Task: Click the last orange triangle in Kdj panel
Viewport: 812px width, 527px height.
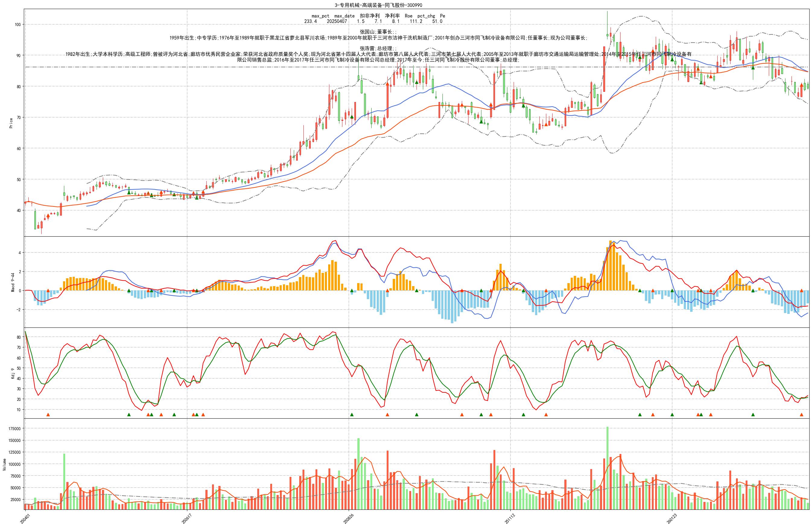Action: click(801, 415)
